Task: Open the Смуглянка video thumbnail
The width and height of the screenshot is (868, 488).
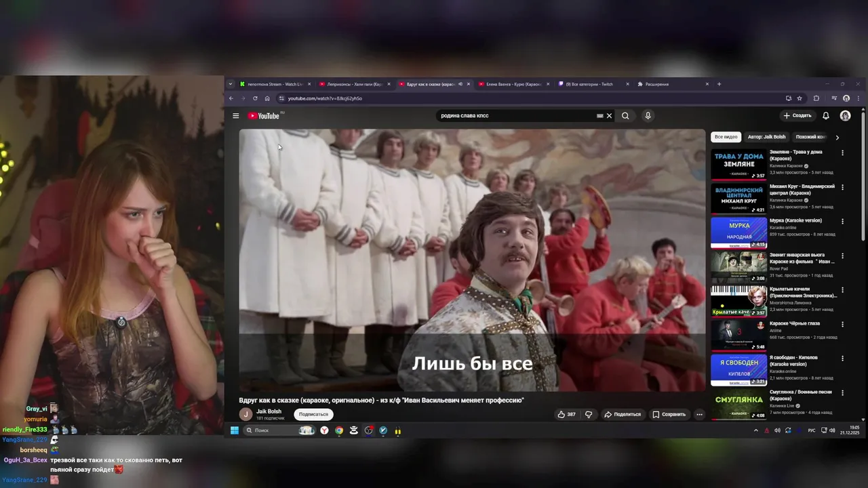Action: 738,404
